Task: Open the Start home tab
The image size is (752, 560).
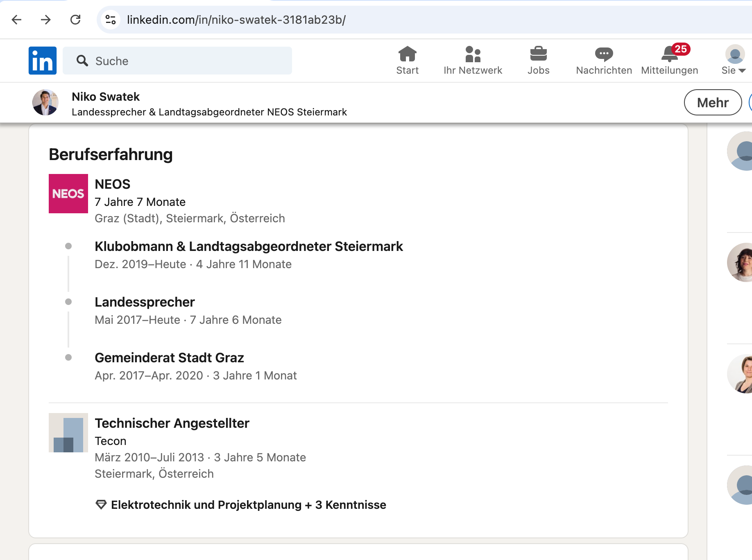Action: tap(408, 61)
